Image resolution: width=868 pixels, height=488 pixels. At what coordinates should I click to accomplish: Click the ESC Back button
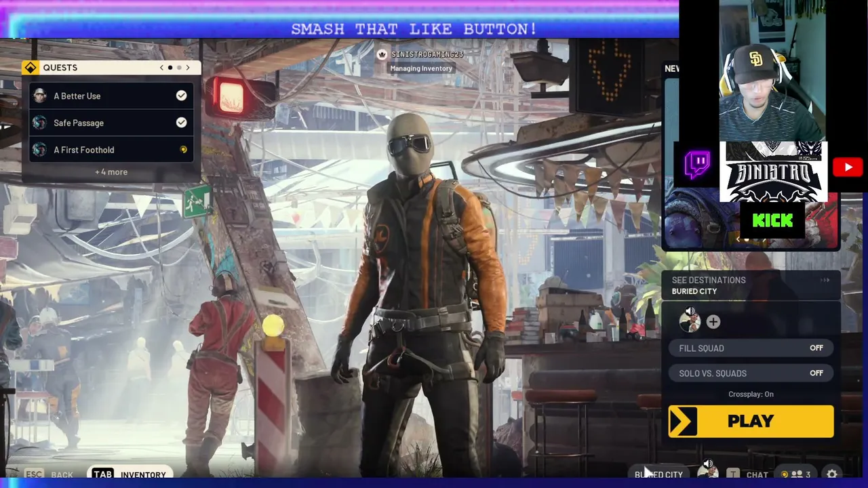49,474
